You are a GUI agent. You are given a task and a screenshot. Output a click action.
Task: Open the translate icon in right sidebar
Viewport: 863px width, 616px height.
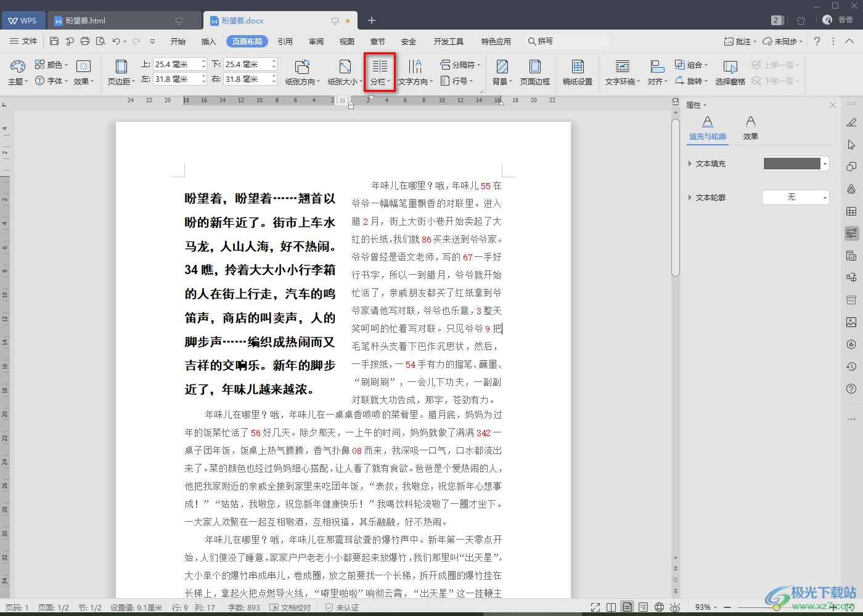coord(851,278)
